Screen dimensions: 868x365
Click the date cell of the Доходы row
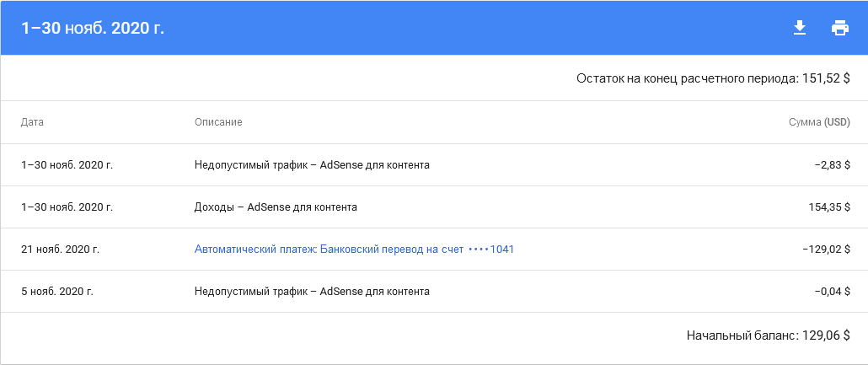pyautogui.click(x=67, y=207)
